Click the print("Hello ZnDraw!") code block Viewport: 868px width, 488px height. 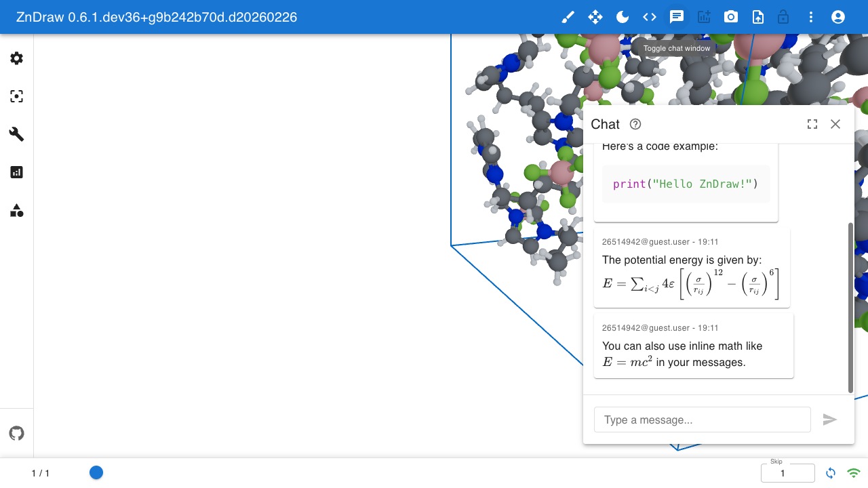686,184
